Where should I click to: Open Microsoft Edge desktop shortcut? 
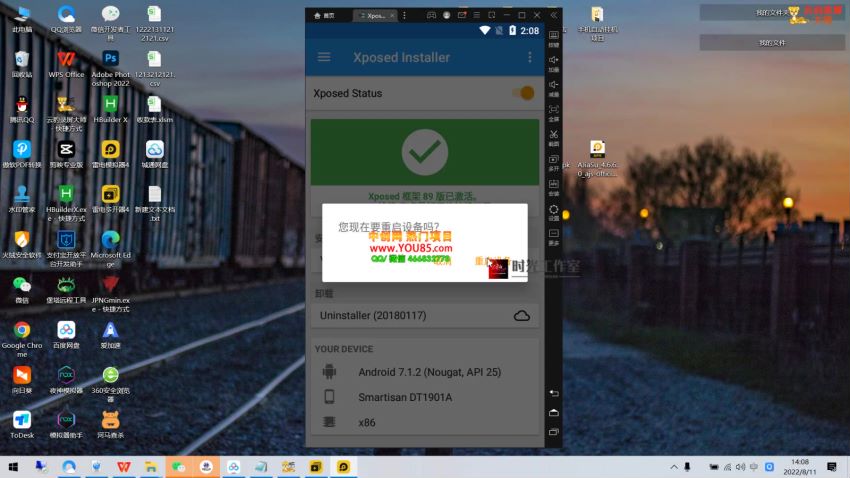tap(111, 249)
